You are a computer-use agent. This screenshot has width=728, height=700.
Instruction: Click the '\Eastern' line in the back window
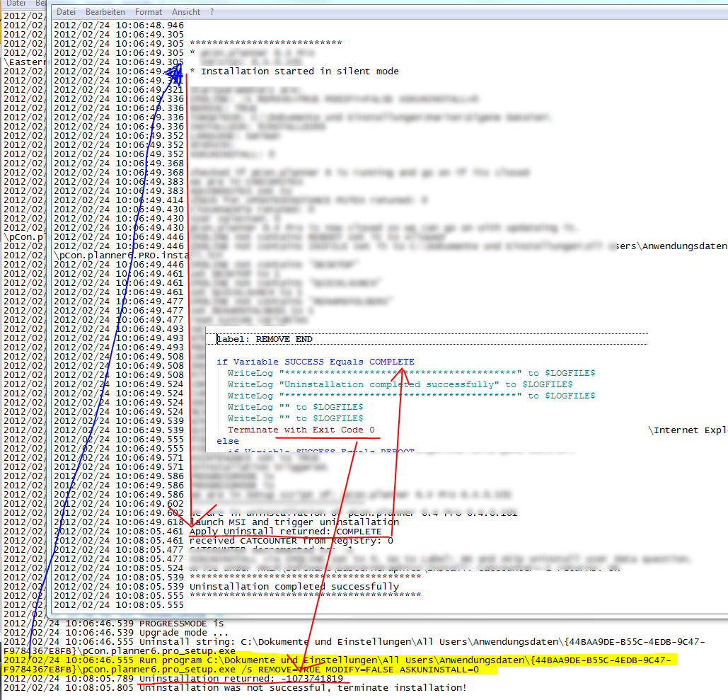[x=25, y=62]
